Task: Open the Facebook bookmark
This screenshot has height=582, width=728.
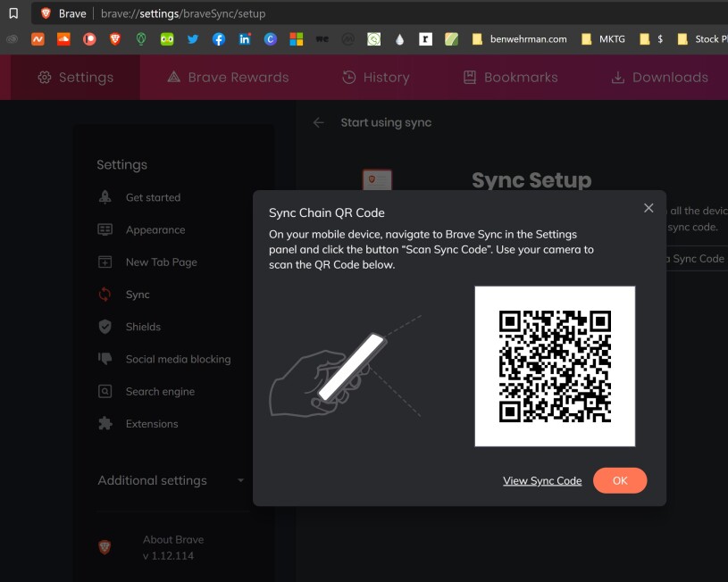Action: 219,39
